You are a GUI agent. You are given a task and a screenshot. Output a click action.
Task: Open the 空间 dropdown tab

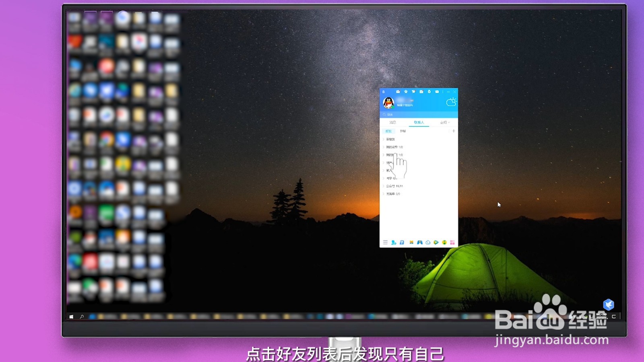[x=445, y=122]
